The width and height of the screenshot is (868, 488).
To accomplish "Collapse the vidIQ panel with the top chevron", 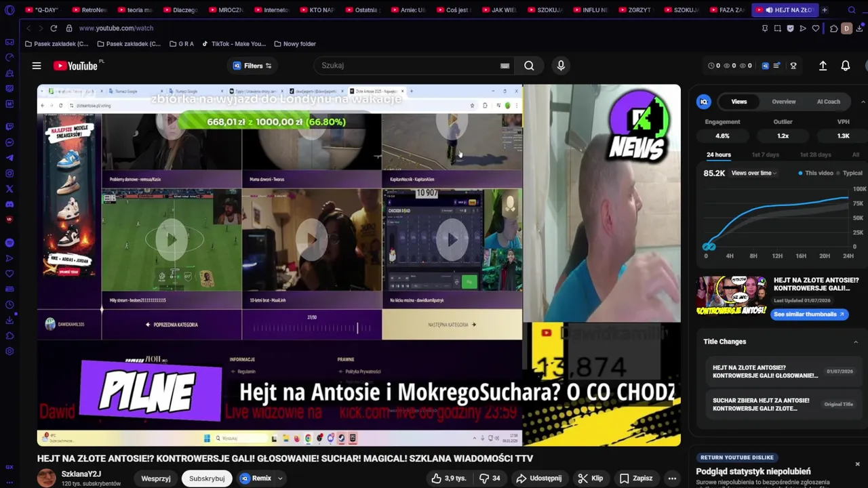I will (863, 102).
